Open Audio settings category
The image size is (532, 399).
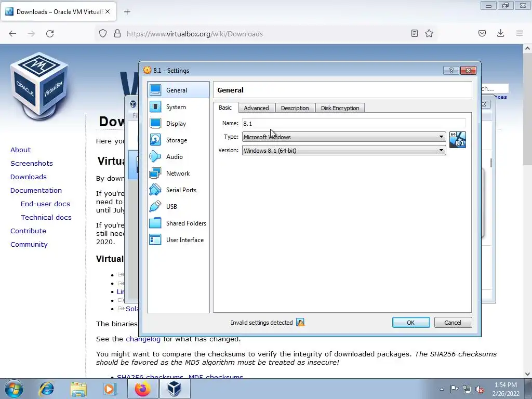[x=179, y=157]
